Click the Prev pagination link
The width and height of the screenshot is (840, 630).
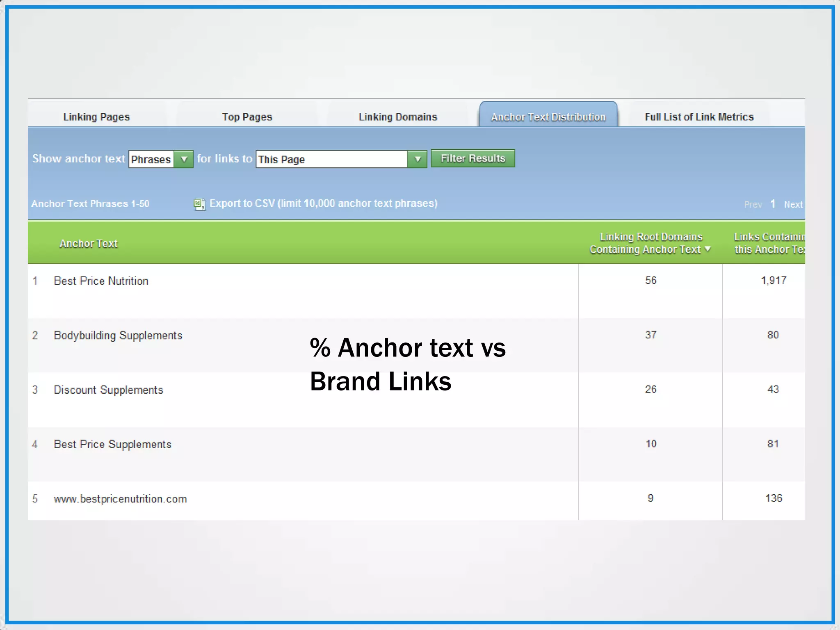point(753,204)
